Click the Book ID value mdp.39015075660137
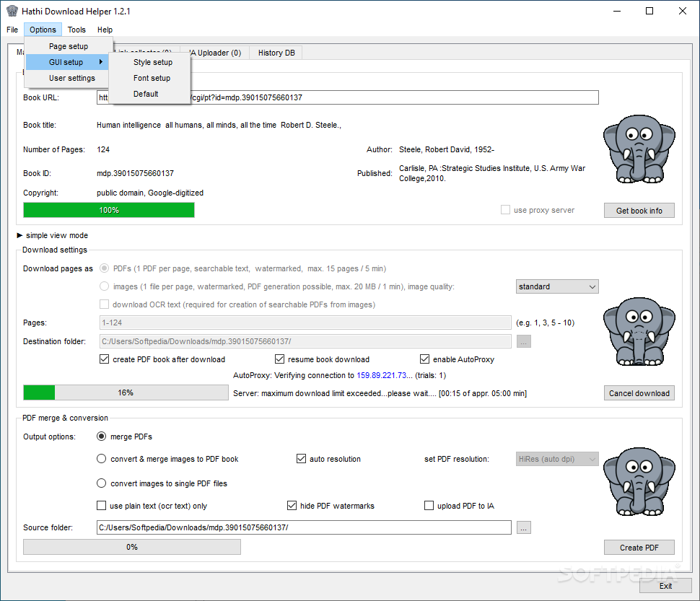 (x=135, y=173)
